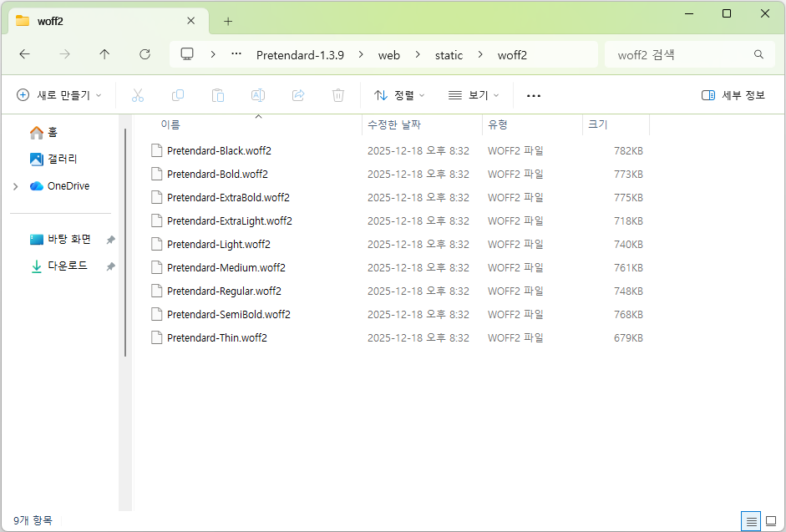
Task: Select Pretendard-Light.woff2 file name
Action: tap(219, 244)
